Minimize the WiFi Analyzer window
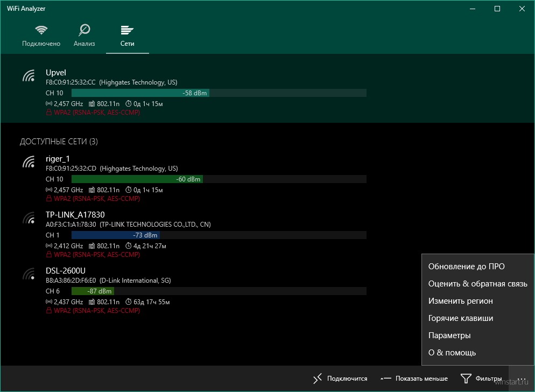 click(x=473, y=9)
